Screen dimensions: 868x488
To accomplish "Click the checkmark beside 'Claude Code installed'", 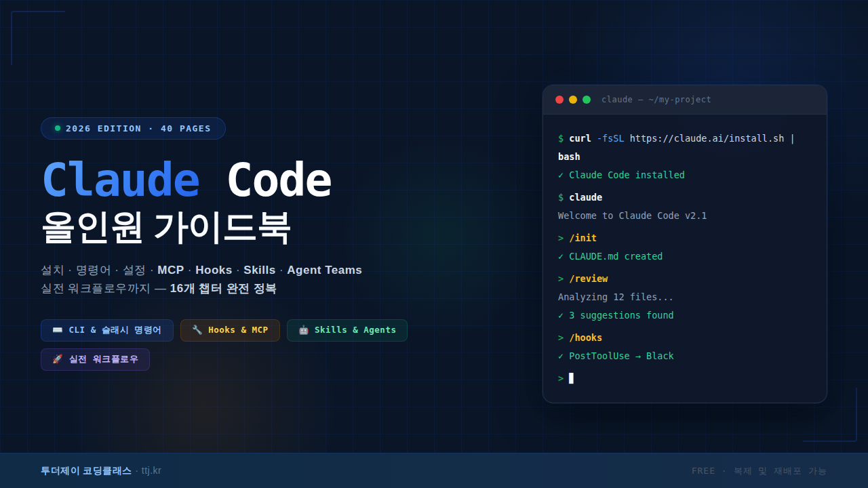I will [x=561, y=175].
